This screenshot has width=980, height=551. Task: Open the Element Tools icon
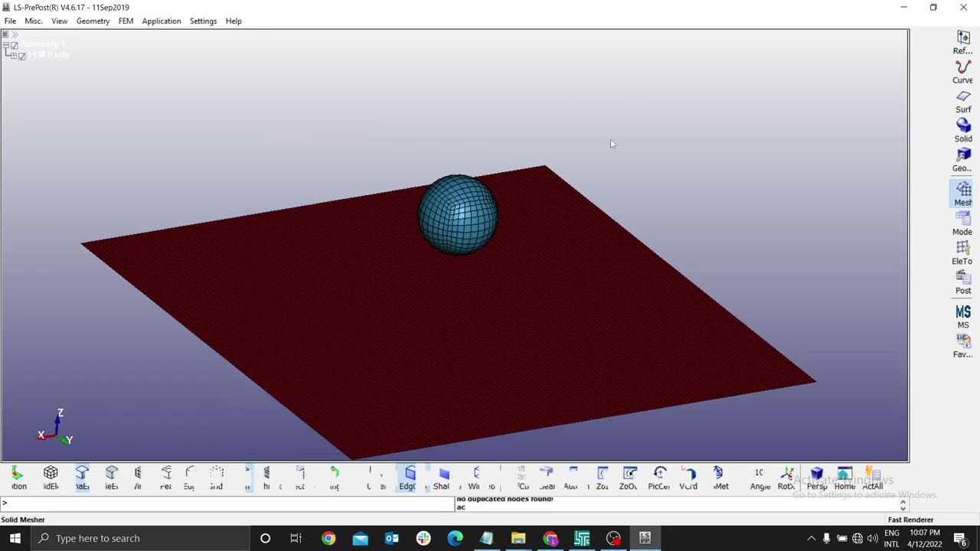[963, 253]
